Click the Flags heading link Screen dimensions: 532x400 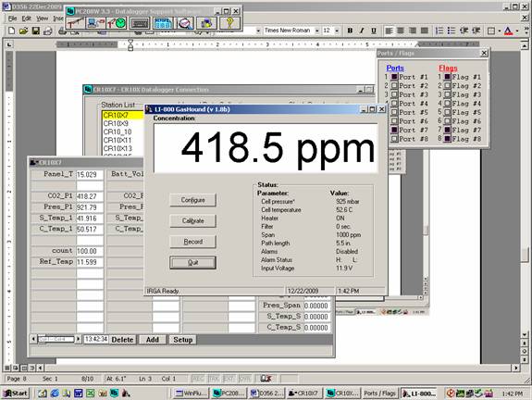[x=448, y=68]
